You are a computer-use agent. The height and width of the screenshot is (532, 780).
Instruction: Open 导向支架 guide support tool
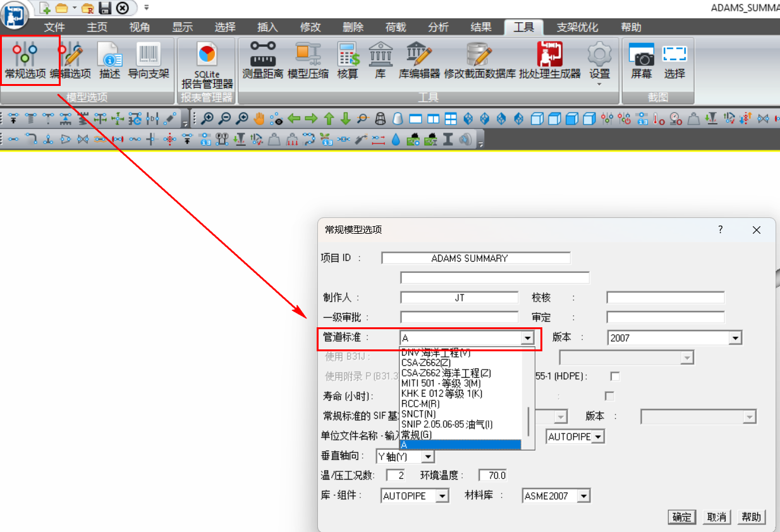point(149,61)
